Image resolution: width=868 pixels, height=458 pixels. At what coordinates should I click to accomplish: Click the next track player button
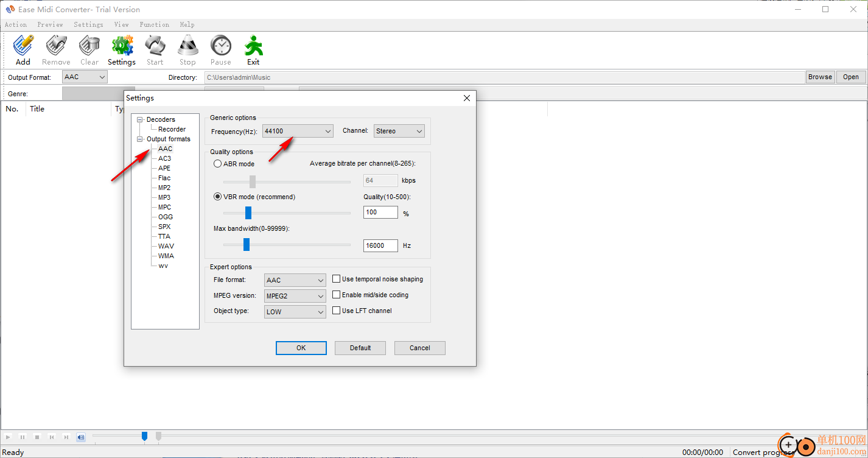pyautogui.click(x=66, y=437)
